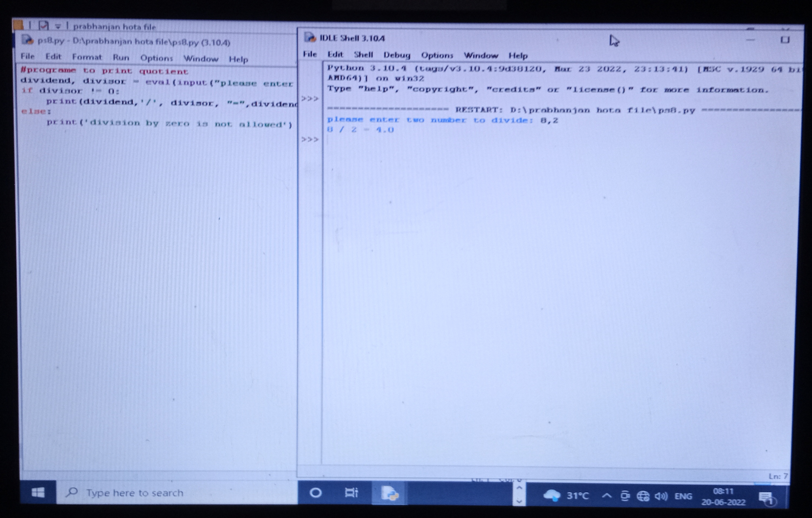Click the ENG language indicator
This screenshot has width=812, height=518.
point(683,496)
